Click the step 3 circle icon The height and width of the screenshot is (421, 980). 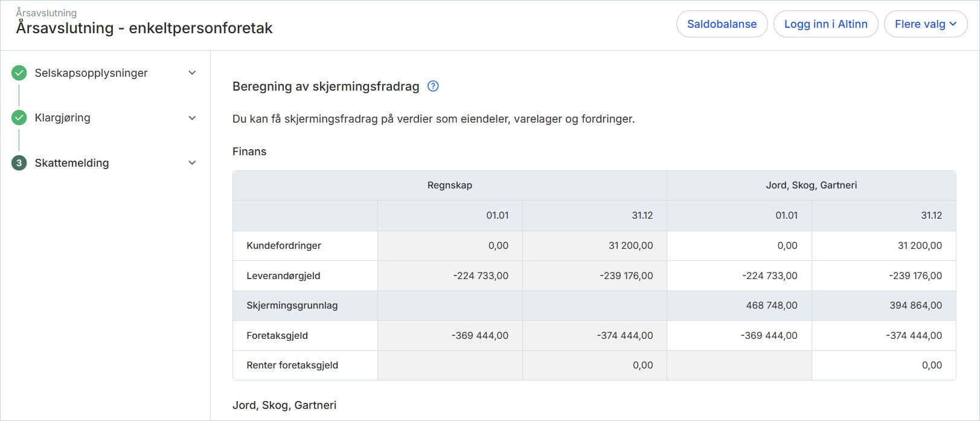[19, 163]
